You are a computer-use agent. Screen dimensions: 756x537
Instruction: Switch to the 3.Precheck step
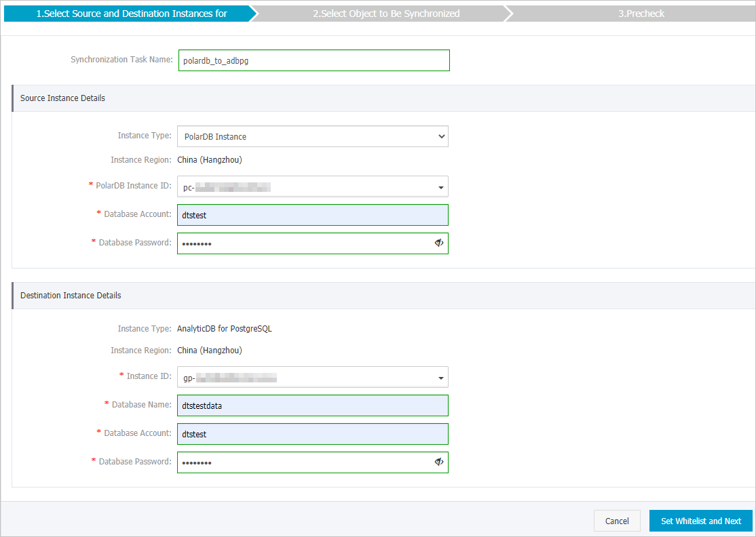tap(641, 13)
